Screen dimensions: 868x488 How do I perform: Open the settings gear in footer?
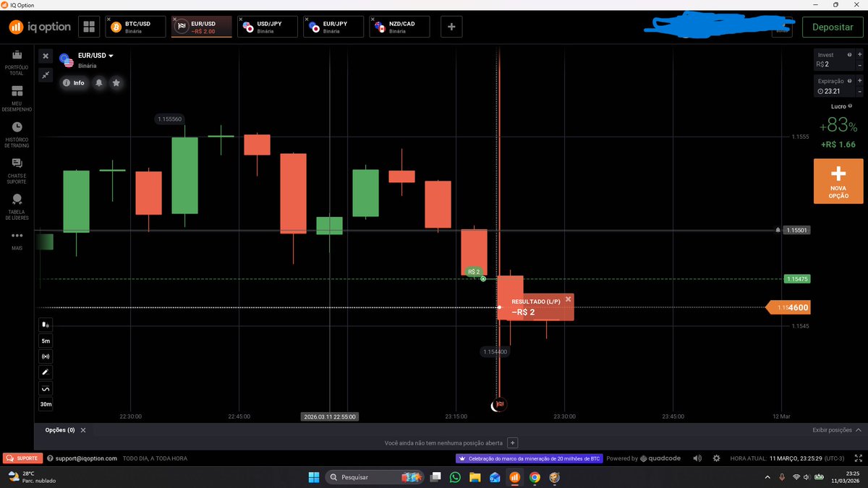(716, 458)
